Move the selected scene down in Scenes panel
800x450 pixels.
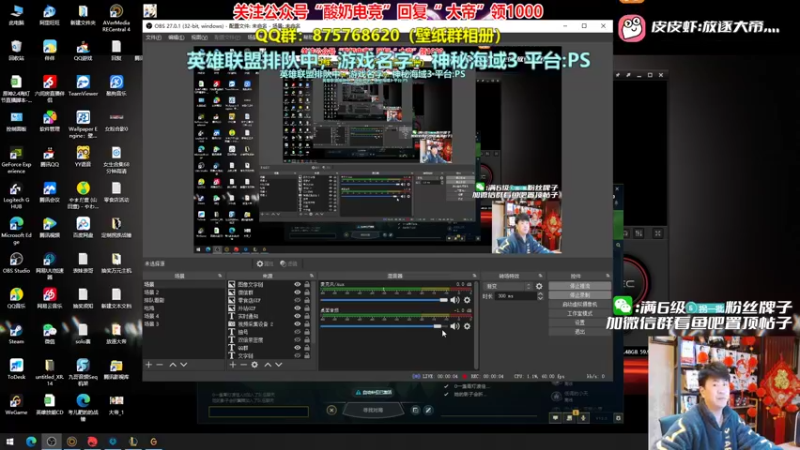(x=184, y=365)
